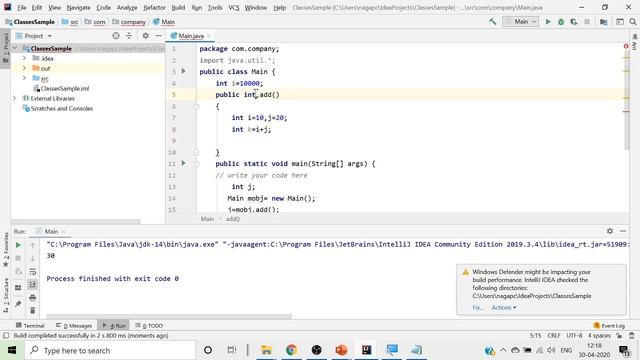Open the TODO tool window
Image resolution: width=640 pixels, height=360 pixels.
pyautogui.click(x=149, y=325)
